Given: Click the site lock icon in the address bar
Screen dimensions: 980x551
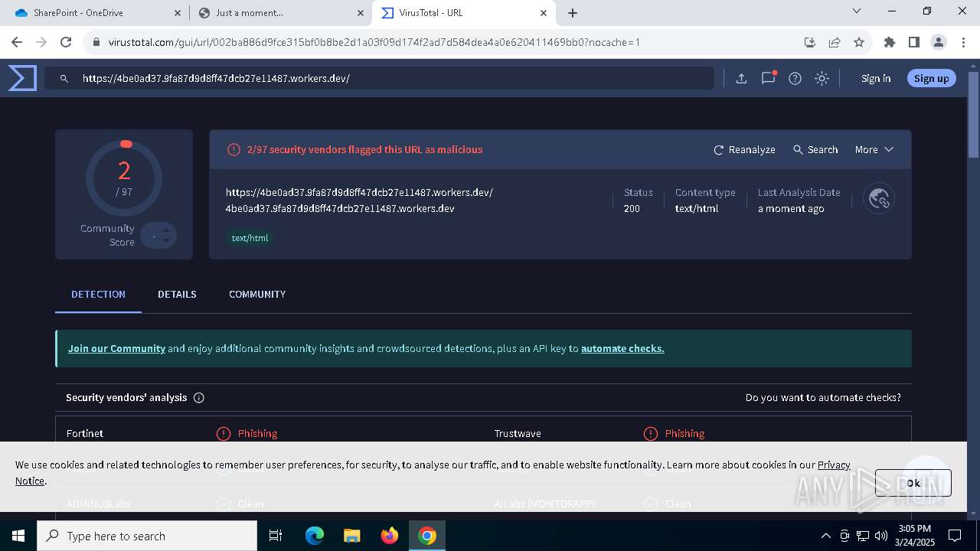Looking at the screenshot, I should click(96, 42).
